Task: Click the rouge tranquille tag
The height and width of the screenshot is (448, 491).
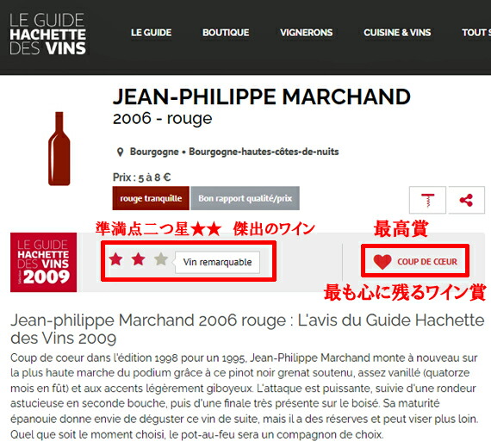Action: pos(151,198)
